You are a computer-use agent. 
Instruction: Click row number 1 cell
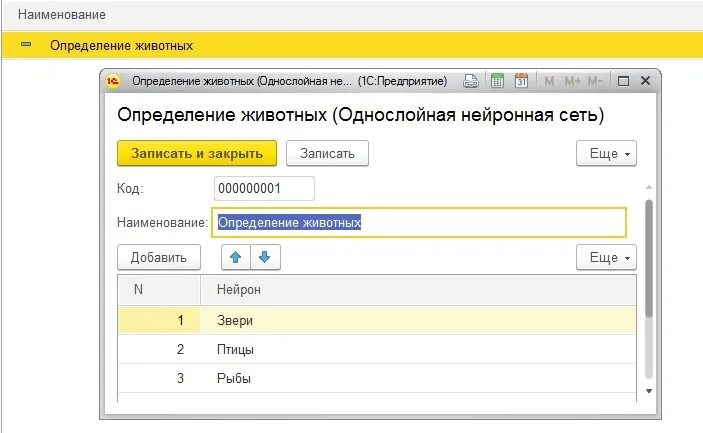tap(159, 320)
